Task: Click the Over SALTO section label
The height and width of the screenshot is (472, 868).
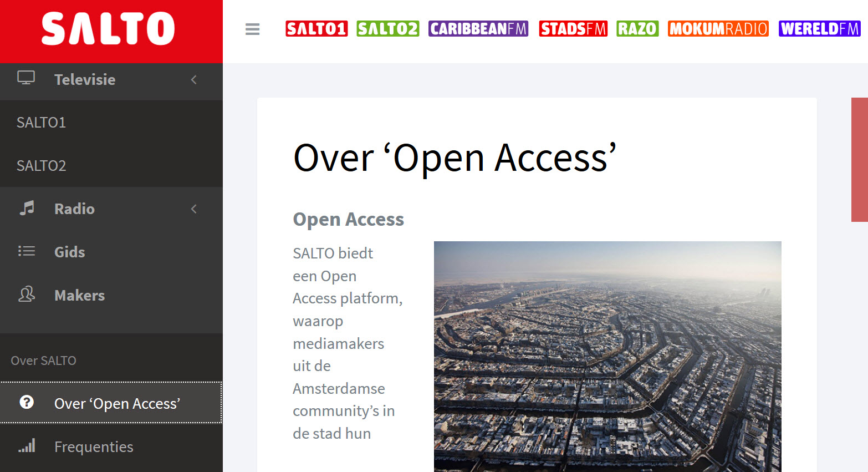Action: tap(44, 361)
